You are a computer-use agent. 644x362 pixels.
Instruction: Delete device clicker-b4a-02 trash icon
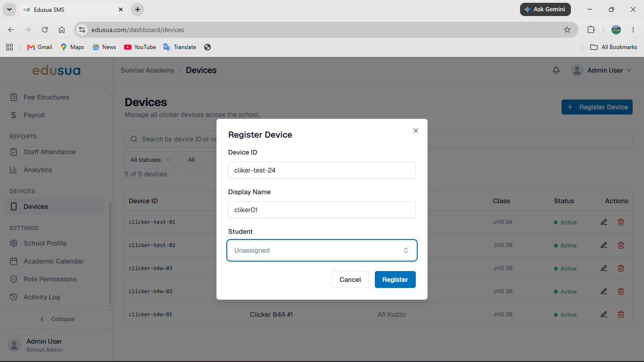coord(621,291)
